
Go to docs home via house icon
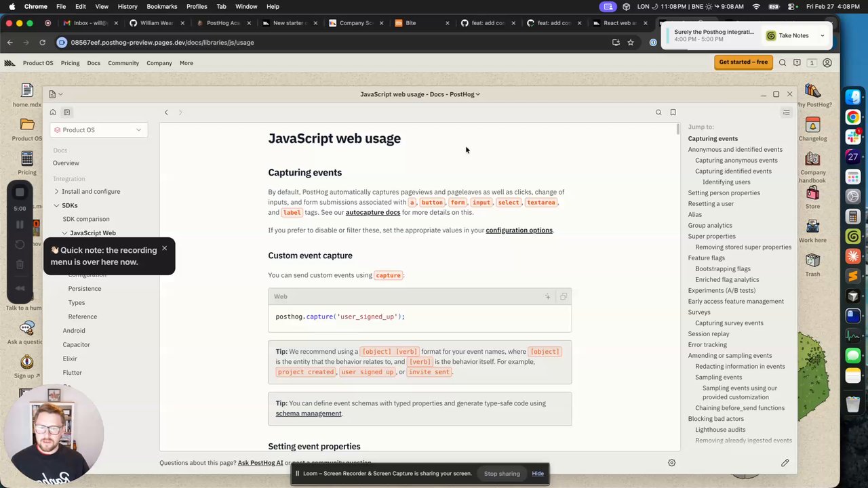[x=53, y=113]
